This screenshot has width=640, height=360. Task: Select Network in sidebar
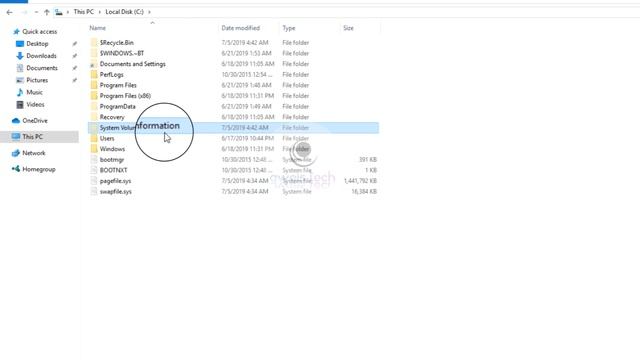34,153
